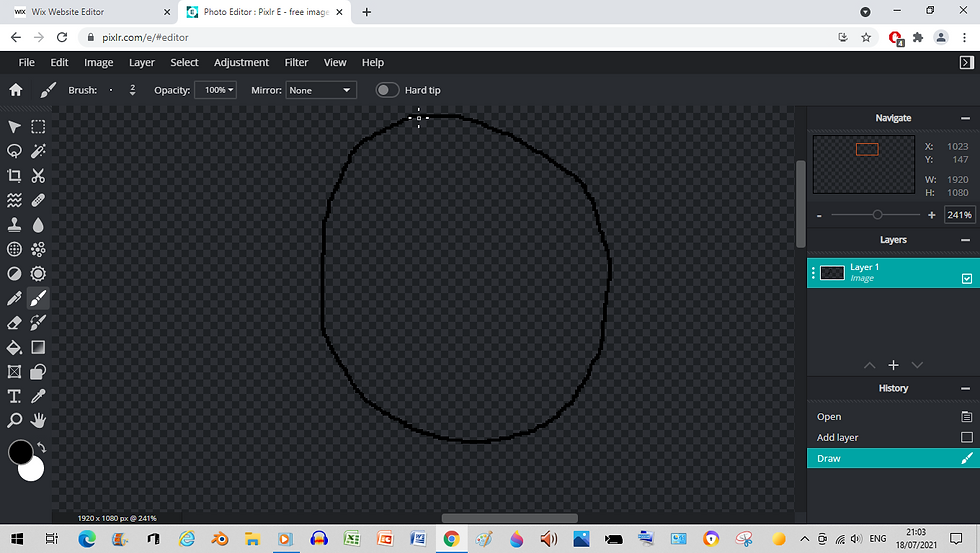Select the Disperse dots tool
The image size is (980, 553).
click(38, 249)
